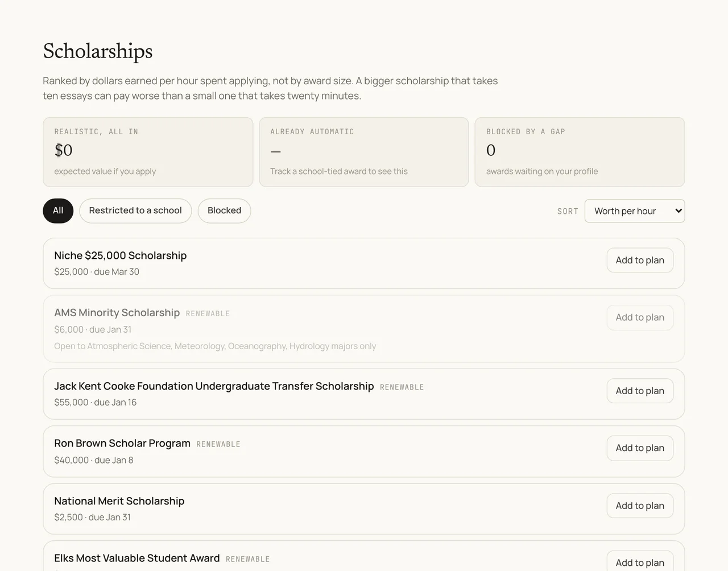Click the Atmospheric Science majors only restriction note
The height and width of the screenshot is (571, 728).
coord(215,346)
